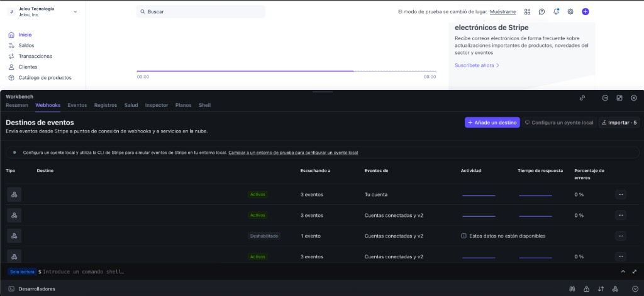Click the Escuchando a column header

(316, 171)
